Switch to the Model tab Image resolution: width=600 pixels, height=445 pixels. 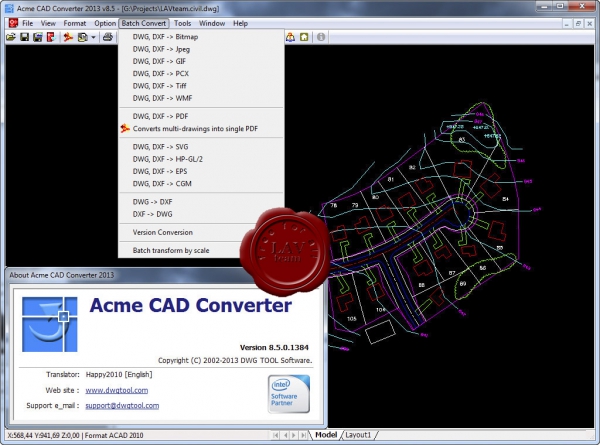(x=326, y=435)
